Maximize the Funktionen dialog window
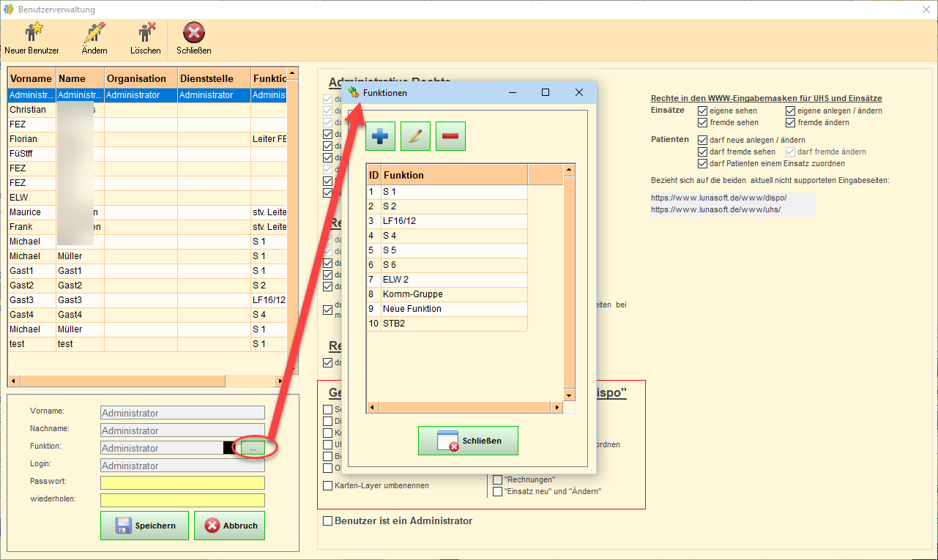Screen dimensions: 938x560 [x=545, y=92]
